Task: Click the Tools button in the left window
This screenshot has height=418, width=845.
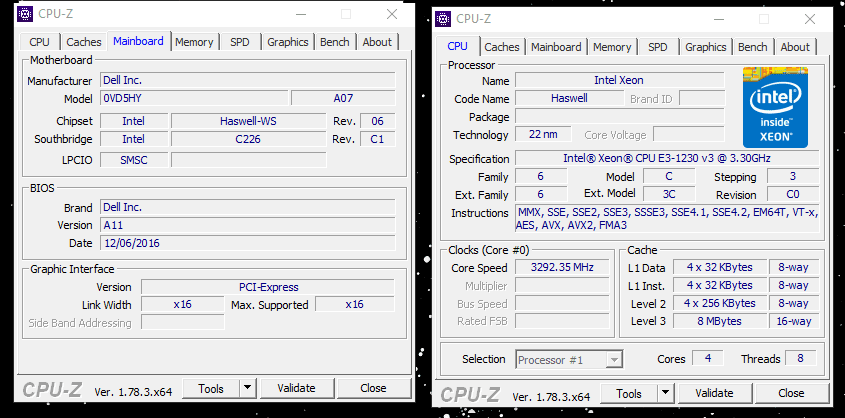Action: pos(211,388)
